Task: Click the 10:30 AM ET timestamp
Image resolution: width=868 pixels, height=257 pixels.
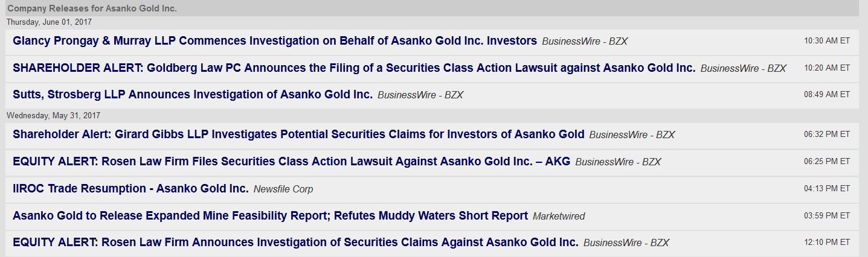Action: (826, 41)
